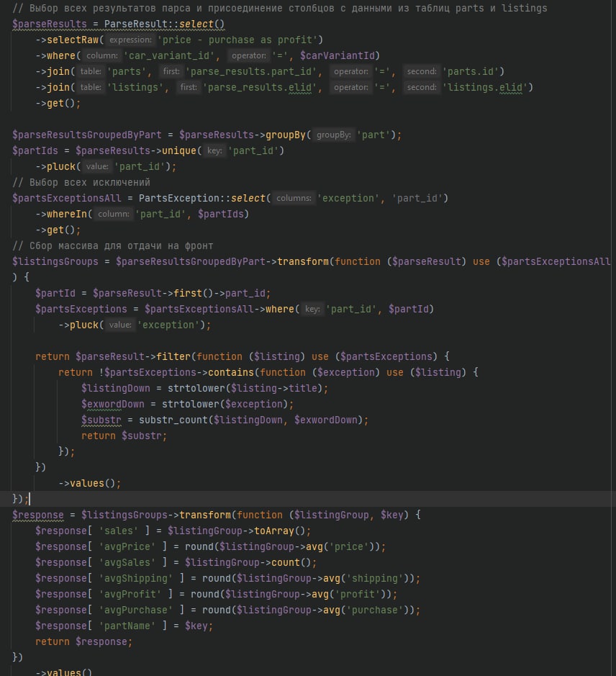Screen dimensions: 616x676
Task: Click the count() method call
Action: [x=291, y=563]
